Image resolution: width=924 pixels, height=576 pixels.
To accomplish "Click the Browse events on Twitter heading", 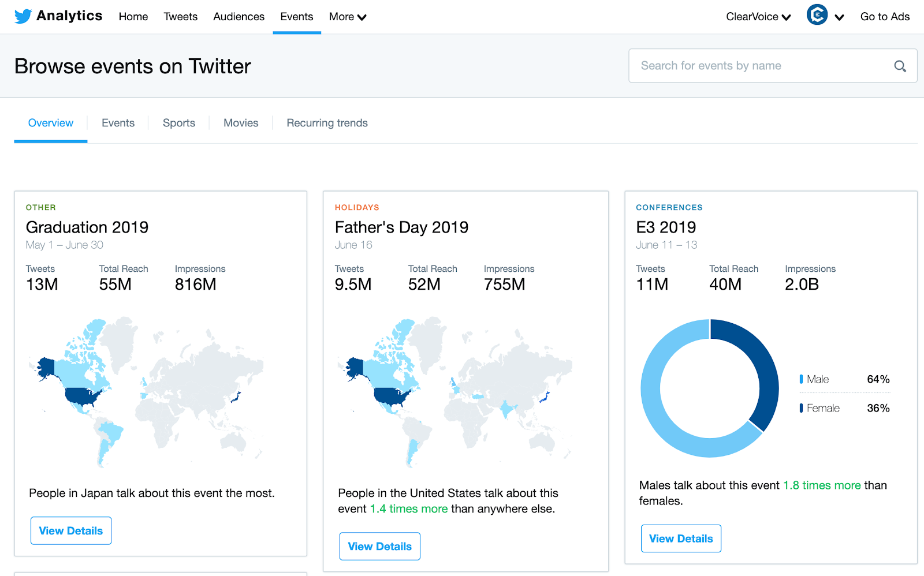I will coord(133,66).
